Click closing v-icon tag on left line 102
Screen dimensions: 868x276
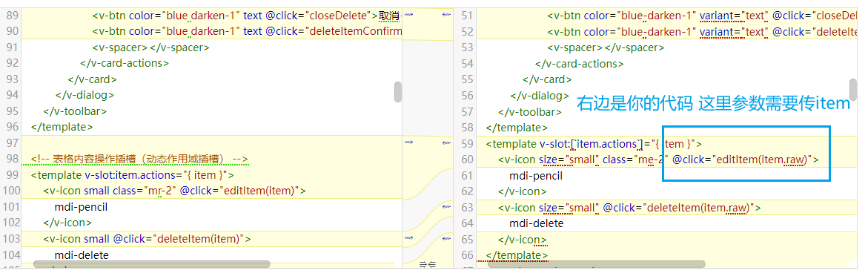pyautogui.click(x=67, y=223)
